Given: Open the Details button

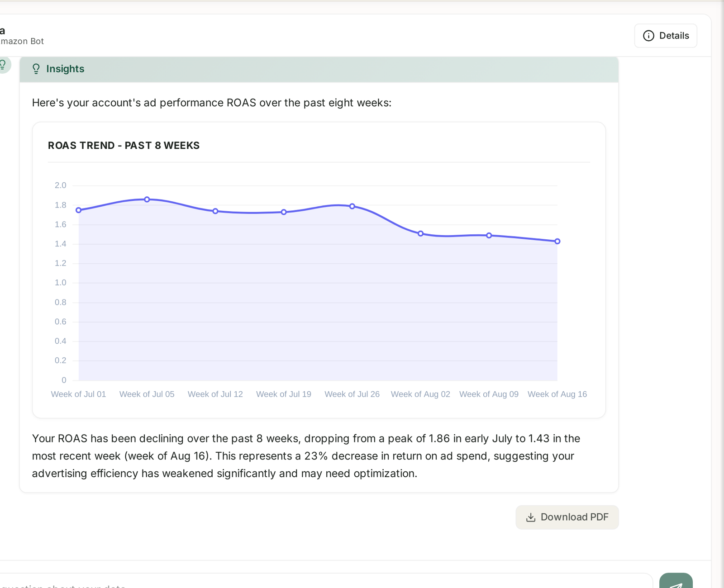Looking at the screenshot, I should (666, 36).
